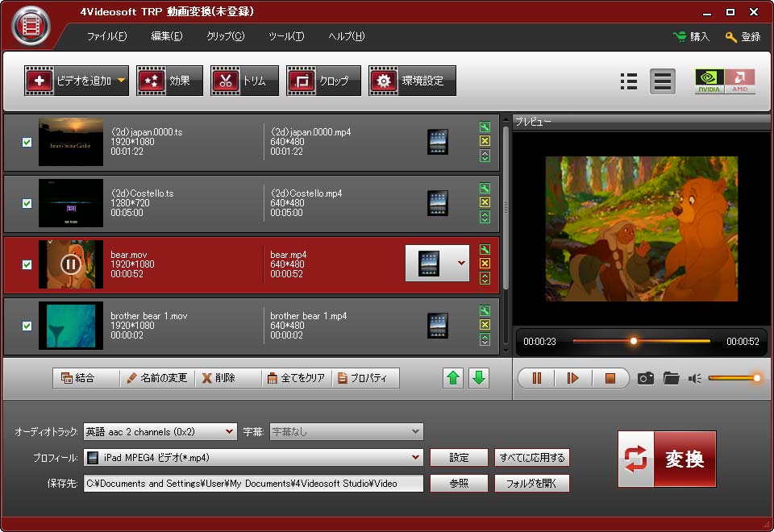Click the 参照 browse button
The height and width of the screenshot is (532, 774).
(459, 484)
